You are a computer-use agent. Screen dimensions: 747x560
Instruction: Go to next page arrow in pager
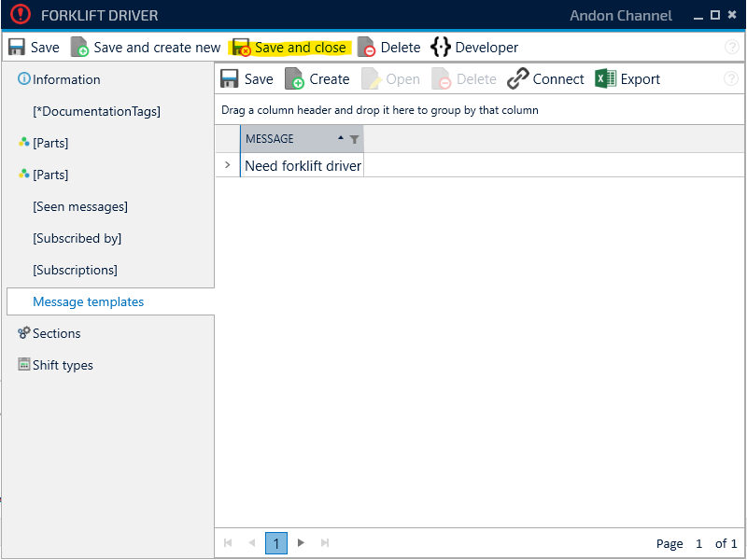pyautogui.click(x=301, y=542)
